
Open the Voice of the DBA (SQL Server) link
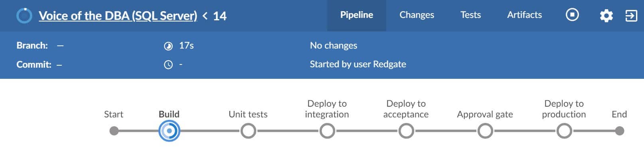(x=118, y=16)
